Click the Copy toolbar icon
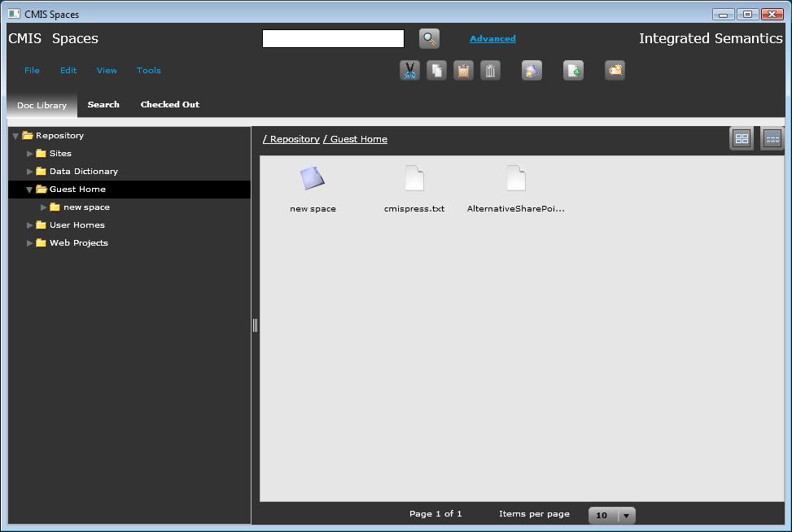792x532 pixels. coord(437,71)
